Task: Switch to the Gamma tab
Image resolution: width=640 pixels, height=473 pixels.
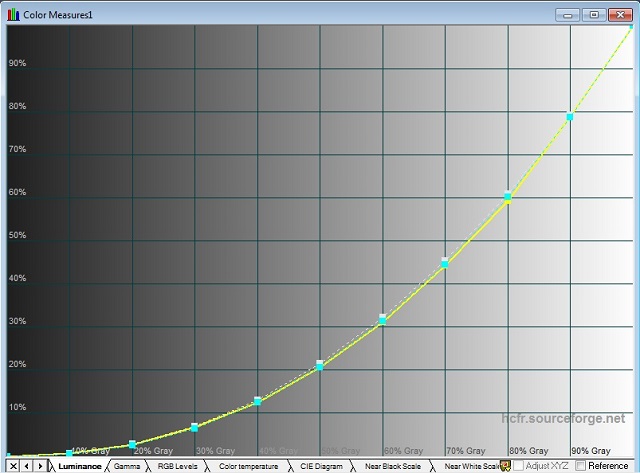Action: tap(127, 466)
